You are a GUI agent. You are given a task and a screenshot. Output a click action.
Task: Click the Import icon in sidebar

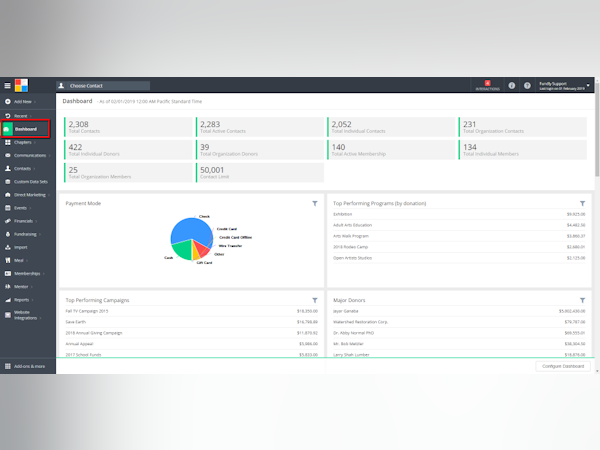pos(8,247)
